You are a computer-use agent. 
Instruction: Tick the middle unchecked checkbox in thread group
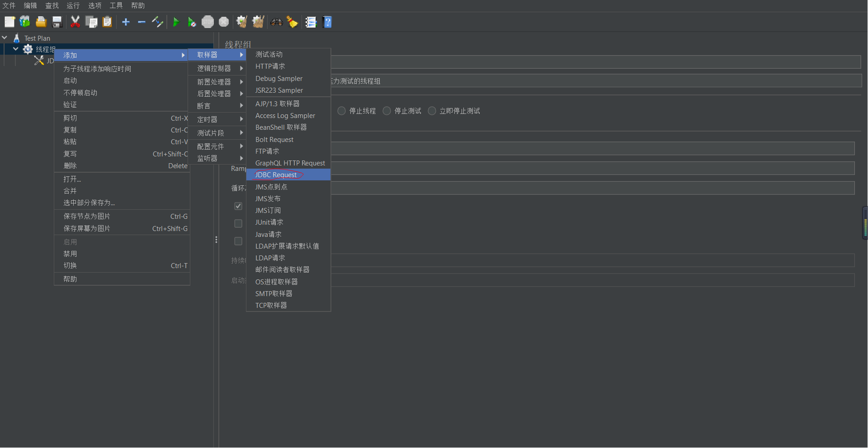pos(238,224)
